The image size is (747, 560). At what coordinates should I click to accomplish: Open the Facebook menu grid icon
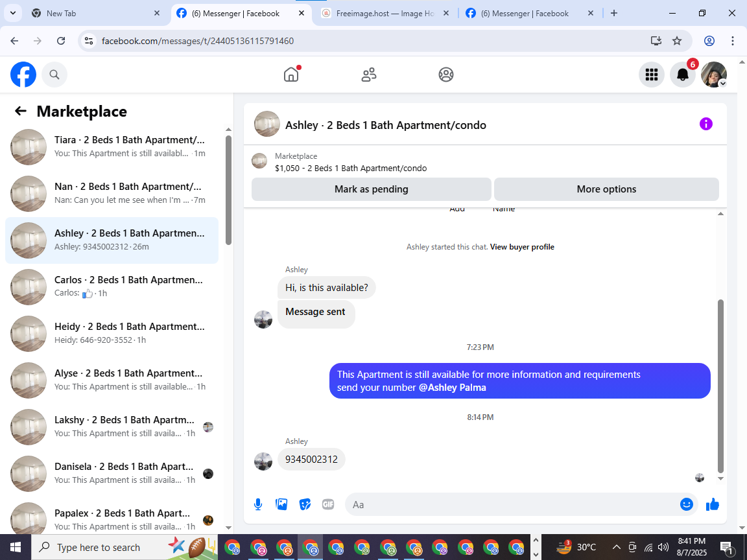coord(651,75)
